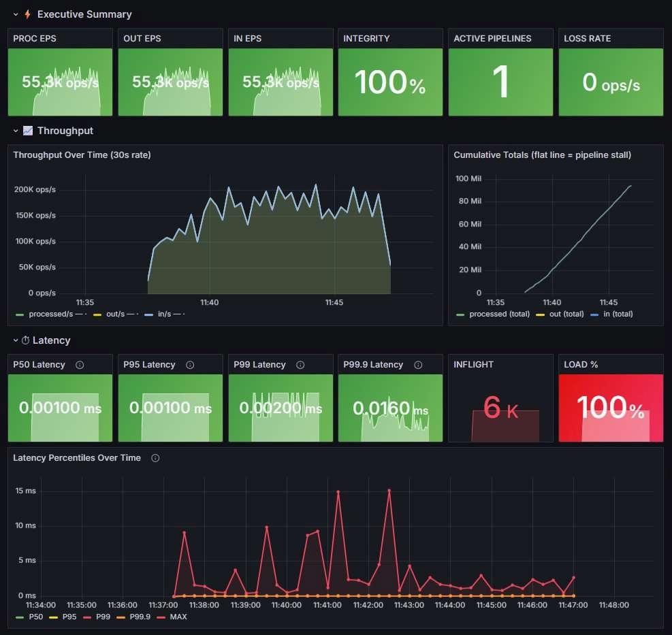672x635 pixels.
Task: Click the ACTIVE PIPELINES value 1
Action: click(500, 82)
